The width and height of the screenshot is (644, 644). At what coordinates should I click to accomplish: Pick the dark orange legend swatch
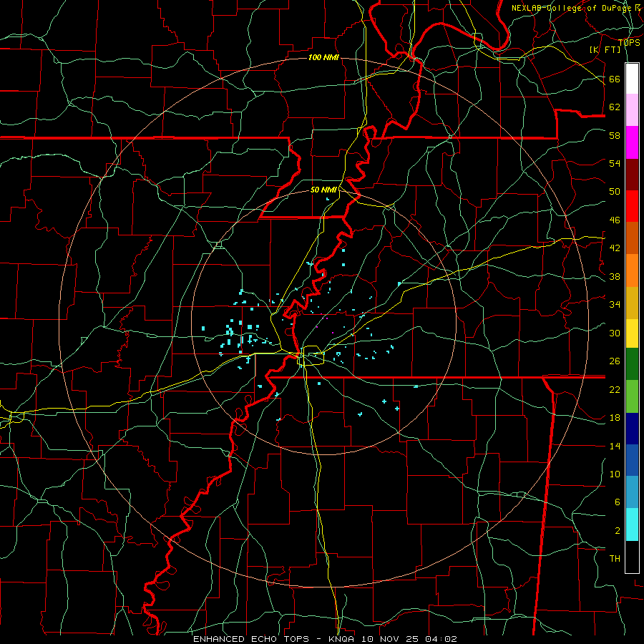[x=632, y=238]
